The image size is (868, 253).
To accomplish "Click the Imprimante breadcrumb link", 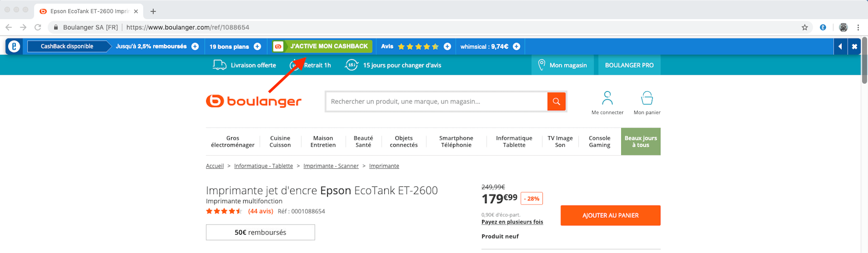I will (x=384, y=166).
